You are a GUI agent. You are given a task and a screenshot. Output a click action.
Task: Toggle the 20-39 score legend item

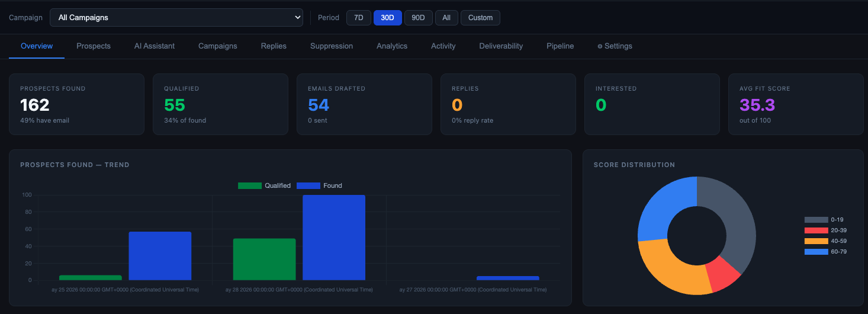[x=825, y=230]
